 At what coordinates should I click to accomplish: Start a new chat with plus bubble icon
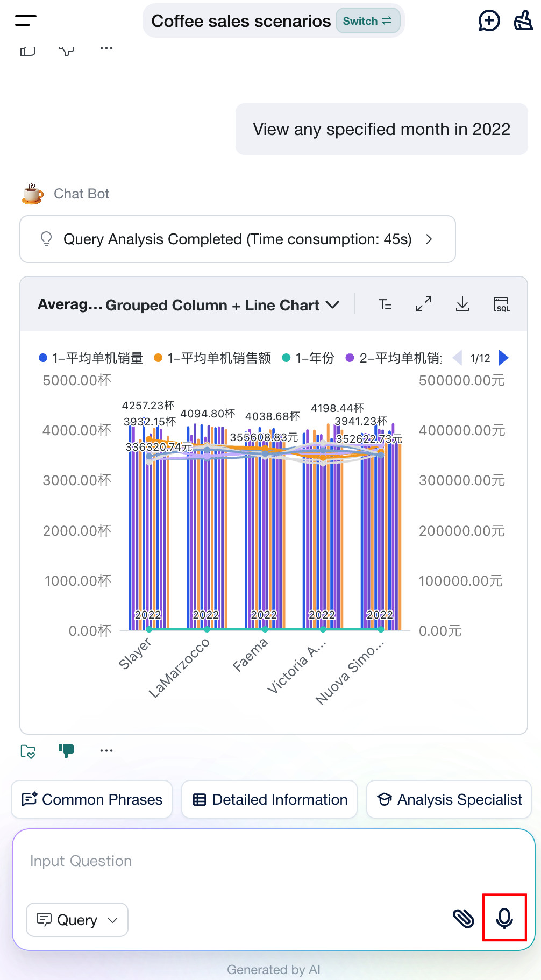pyautogui.click(x=489, y=21)
